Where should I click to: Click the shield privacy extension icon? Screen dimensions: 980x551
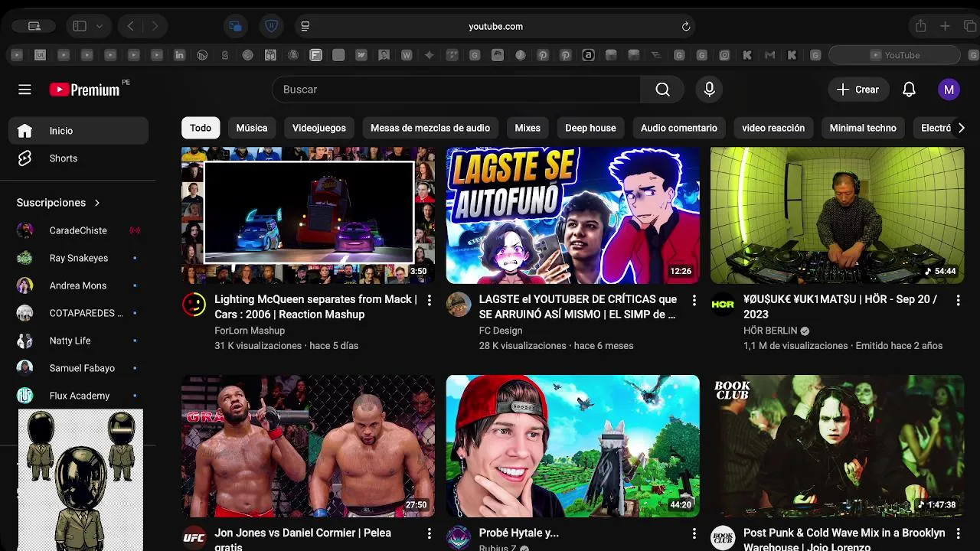[x=271, y=26]
